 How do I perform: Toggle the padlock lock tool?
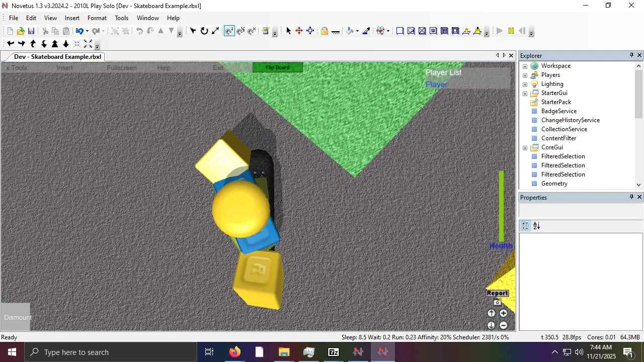click(x=325, y=31)
